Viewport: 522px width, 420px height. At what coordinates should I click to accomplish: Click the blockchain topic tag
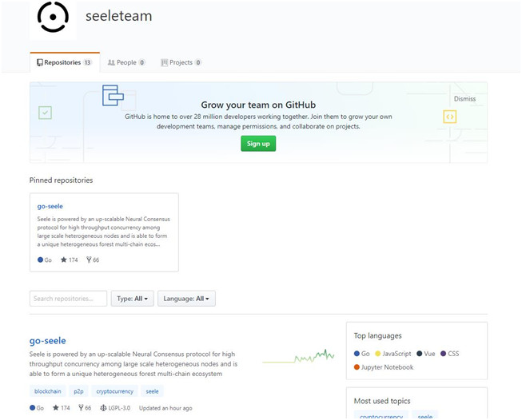(48, 391)
